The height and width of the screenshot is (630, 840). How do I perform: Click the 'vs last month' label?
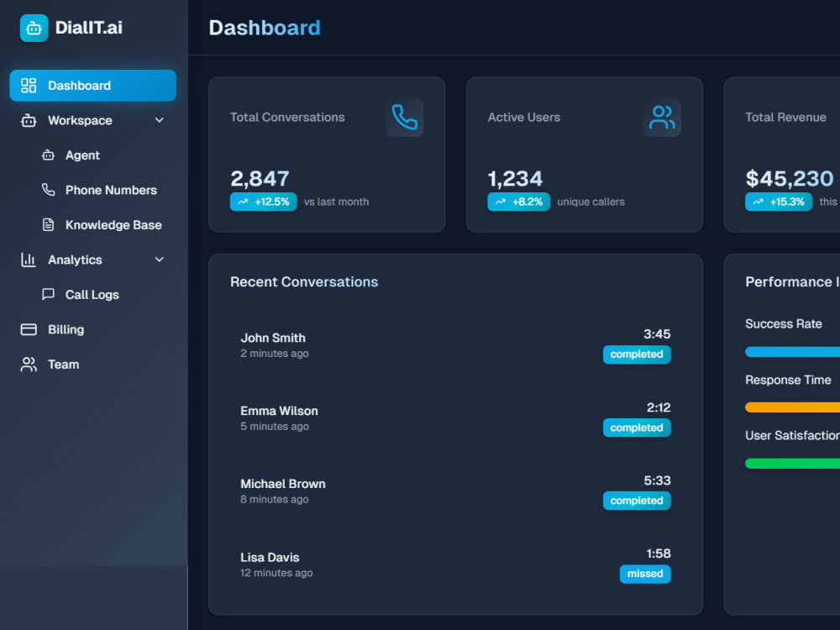(x=337, y=202)
